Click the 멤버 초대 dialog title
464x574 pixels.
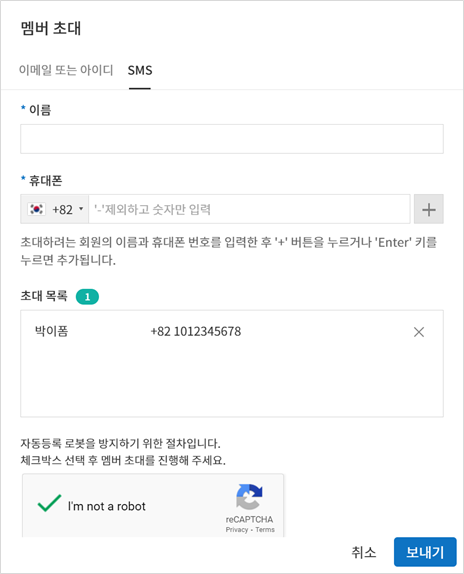pyautogui.click(x=50, y=28)
